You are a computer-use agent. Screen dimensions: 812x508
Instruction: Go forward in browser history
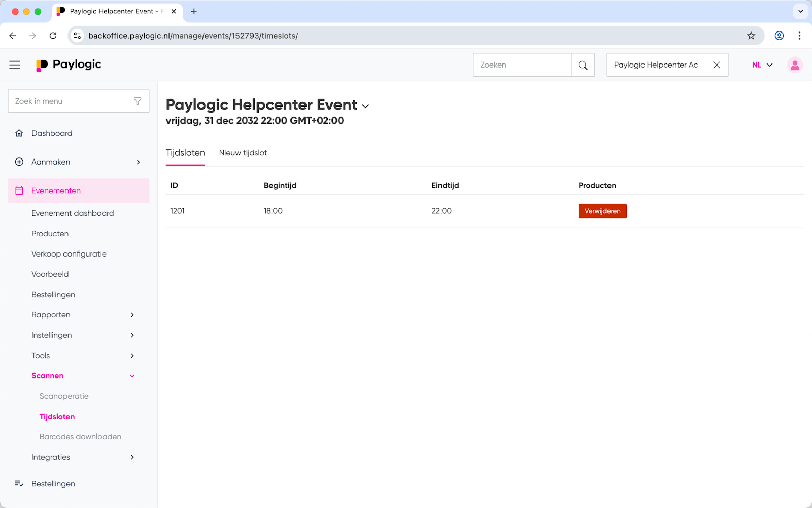[x=32, y=36]
